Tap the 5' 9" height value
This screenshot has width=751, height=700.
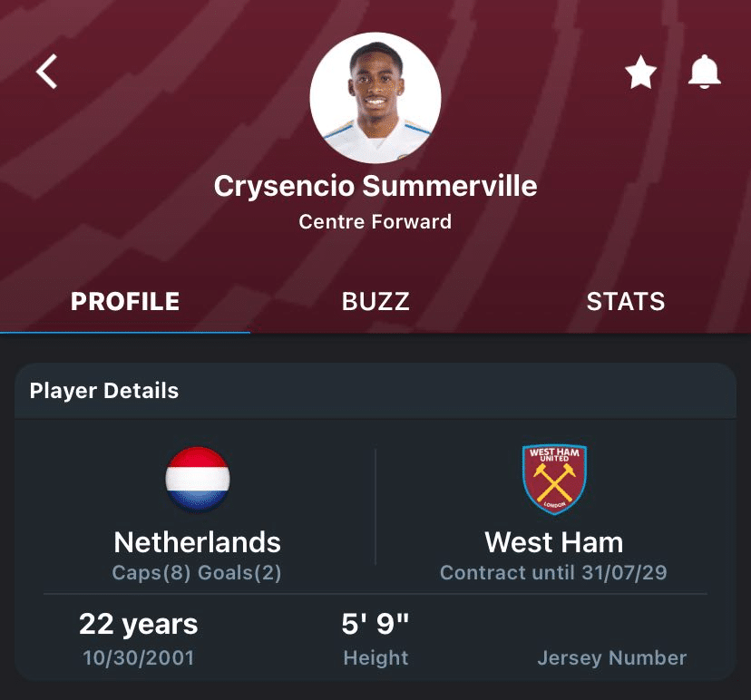[x=375, y=624]
